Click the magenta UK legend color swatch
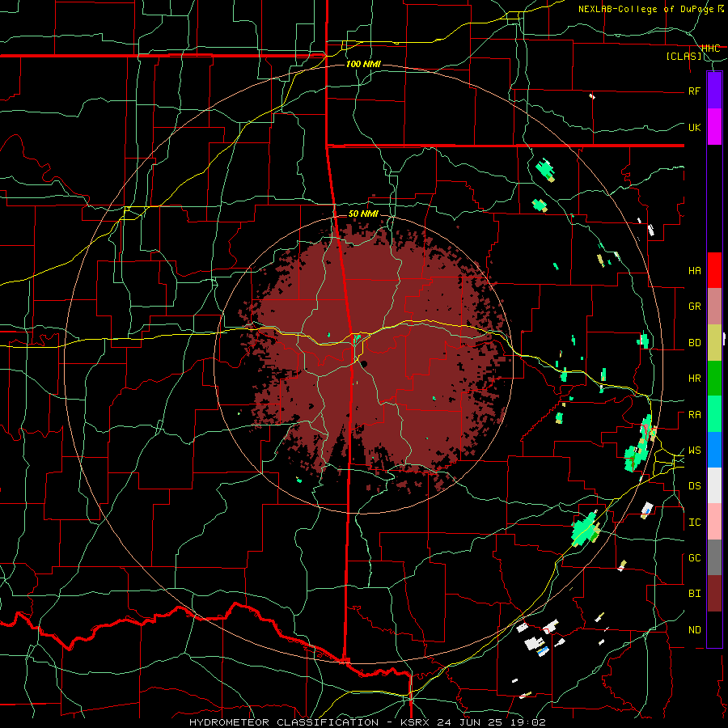 coord(714,127)
